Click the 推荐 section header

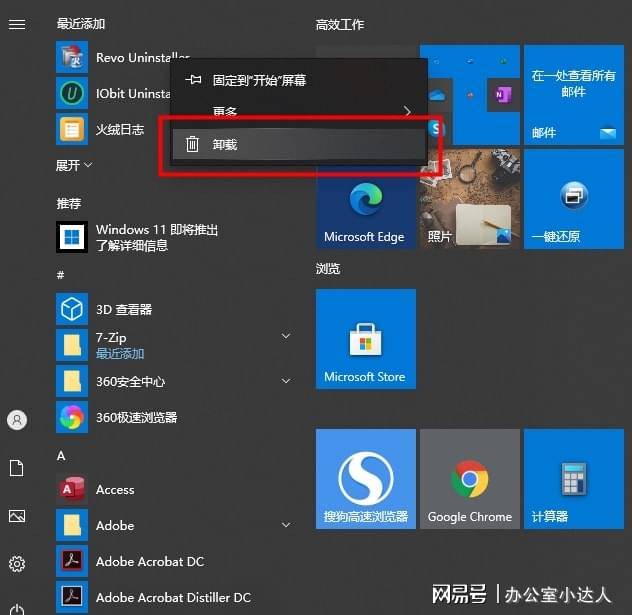pos(69,203)
